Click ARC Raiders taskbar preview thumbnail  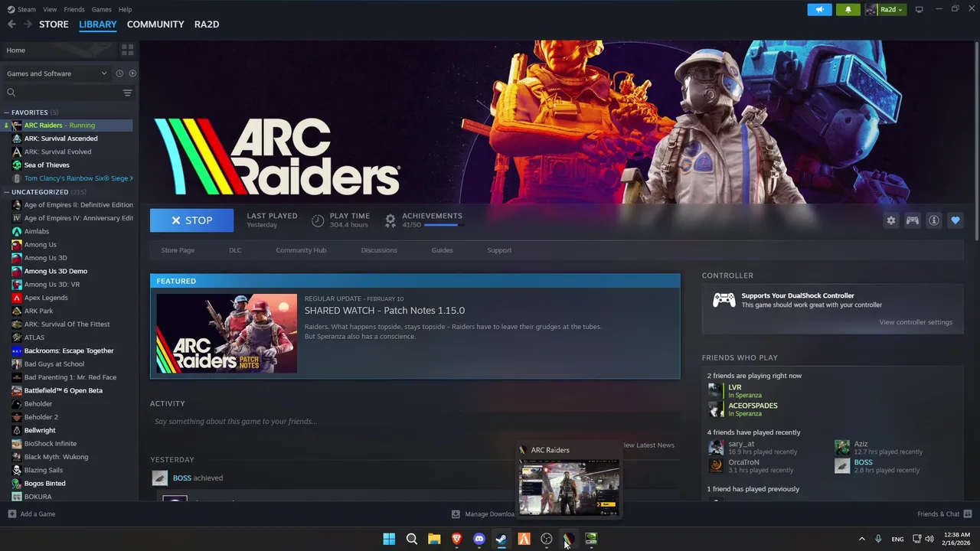[569, 488]
